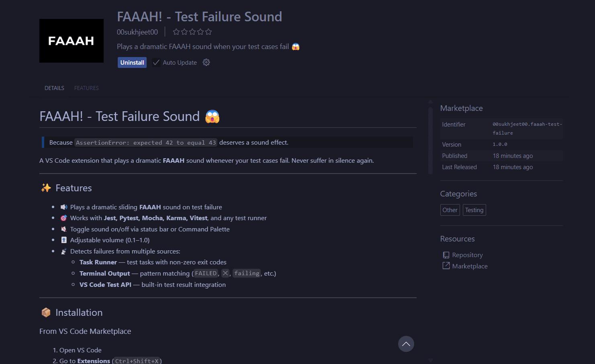595x364 pixels.
Task: Click the scrollbar down arrow
Action: 430,360
